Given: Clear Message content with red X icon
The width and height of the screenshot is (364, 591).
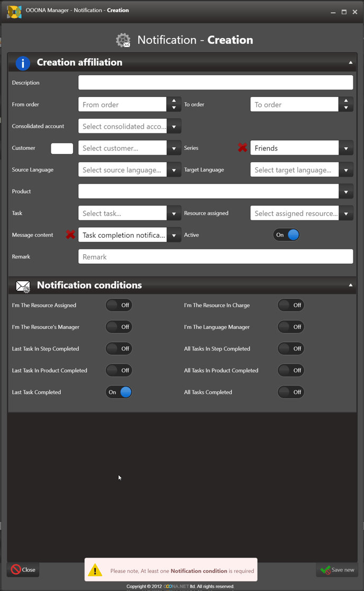Looking at the screenshot, I should (70, 235).
